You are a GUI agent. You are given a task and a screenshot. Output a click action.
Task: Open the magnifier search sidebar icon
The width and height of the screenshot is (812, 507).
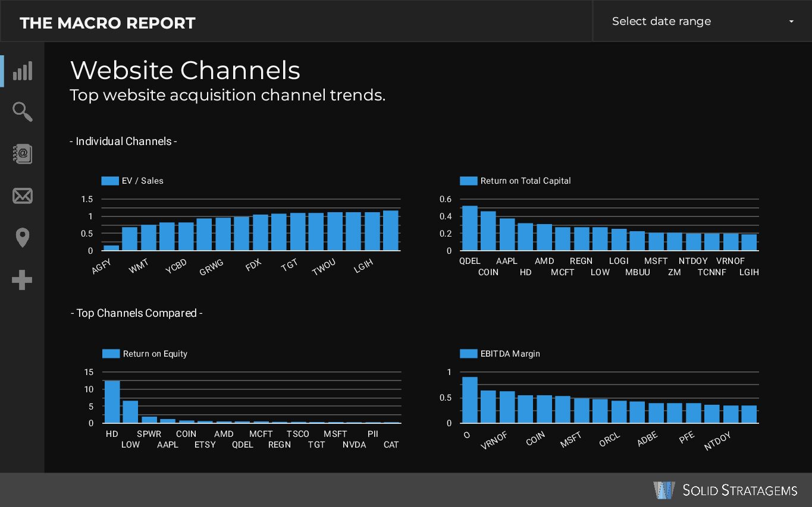(23, 112)
